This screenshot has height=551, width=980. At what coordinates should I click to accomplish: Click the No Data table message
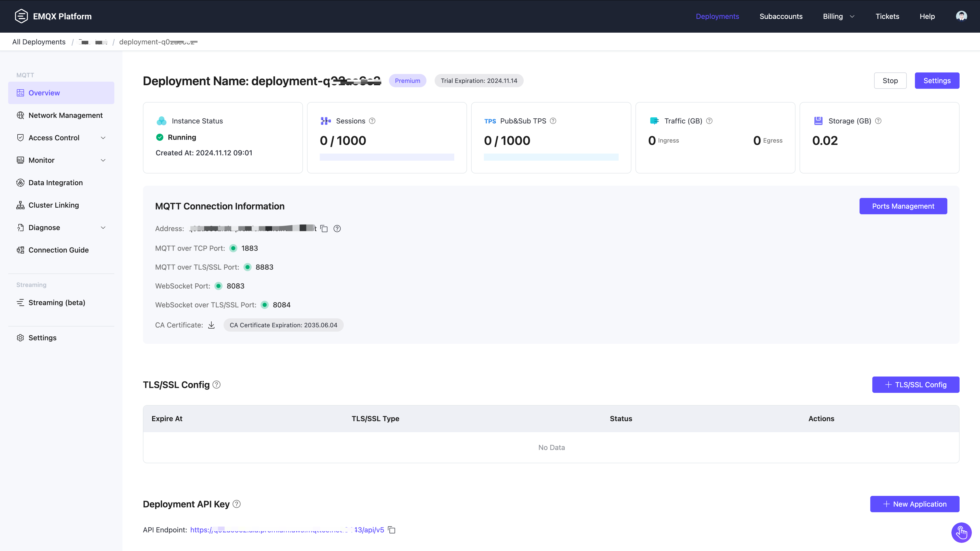coord(552,448)
